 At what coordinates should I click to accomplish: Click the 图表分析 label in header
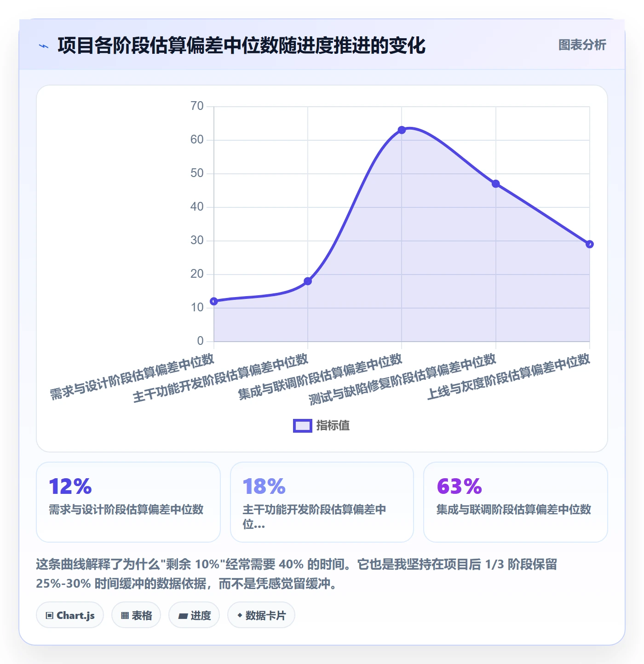pos(582,45)
